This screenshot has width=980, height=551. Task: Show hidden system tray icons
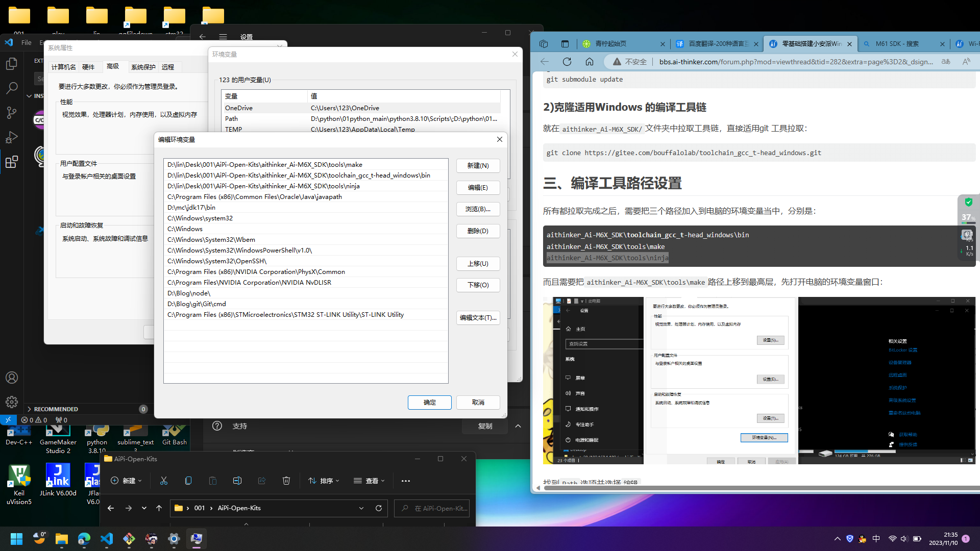(838, 539)
